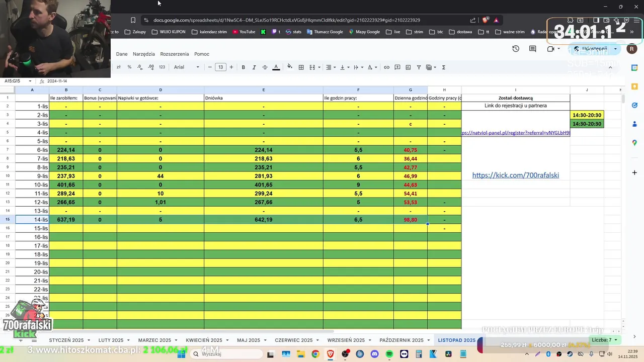Click cell with value 642,19
Viewport: 644px width, 362px height.
[264, 220]
